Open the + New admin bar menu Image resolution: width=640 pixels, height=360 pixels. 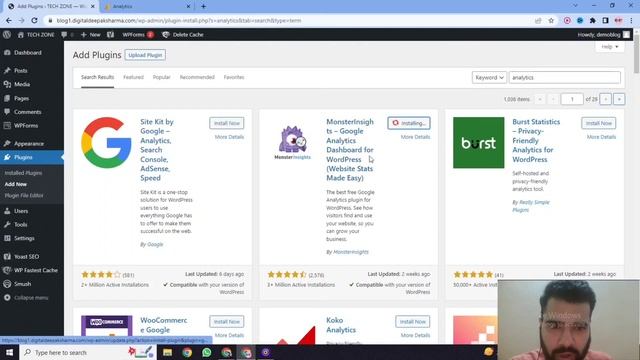91,35
